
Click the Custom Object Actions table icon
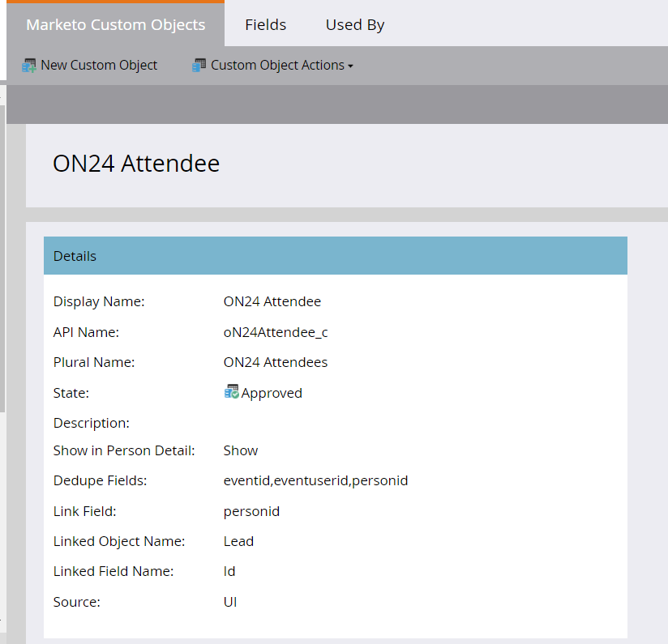click(x=199, y=65)
